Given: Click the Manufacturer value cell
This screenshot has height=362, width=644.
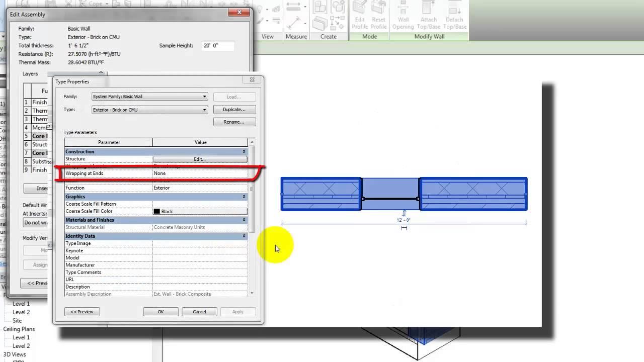Looking at the screenshot, I should pos(200,265).
